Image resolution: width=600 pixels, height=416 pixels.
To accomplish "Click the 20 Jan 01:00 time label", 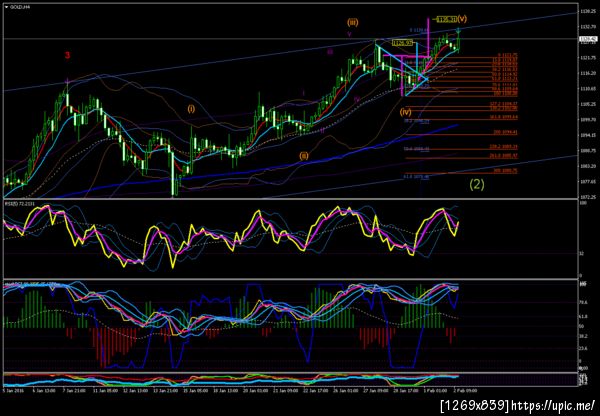I will click(x=258, y=391).
